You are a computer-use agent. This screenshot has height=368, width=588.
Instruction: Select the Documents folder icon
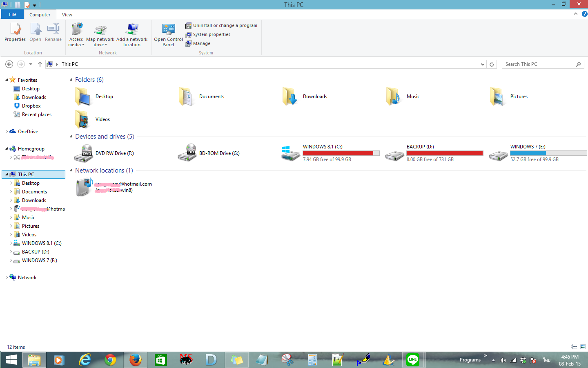(186, 96)
